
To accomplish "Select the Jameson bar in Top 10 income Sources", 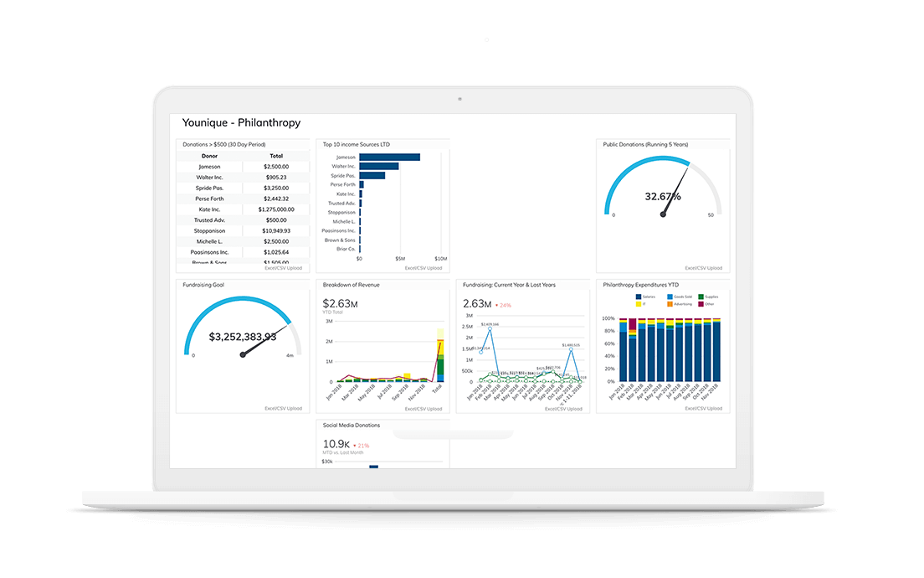I will [x=389, y=156].
